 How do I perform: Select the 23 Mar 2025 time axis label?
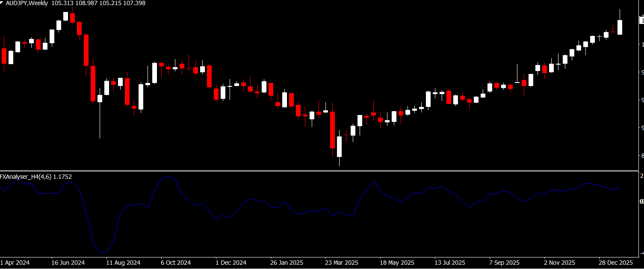tap(341, 263)
